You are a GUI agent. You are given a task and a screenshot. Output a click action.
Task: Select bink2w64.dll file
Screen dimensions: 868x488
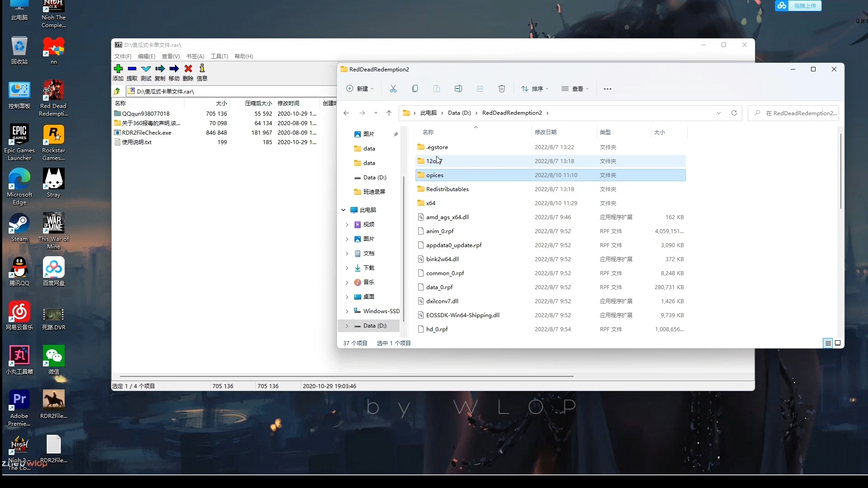point(550,259)
